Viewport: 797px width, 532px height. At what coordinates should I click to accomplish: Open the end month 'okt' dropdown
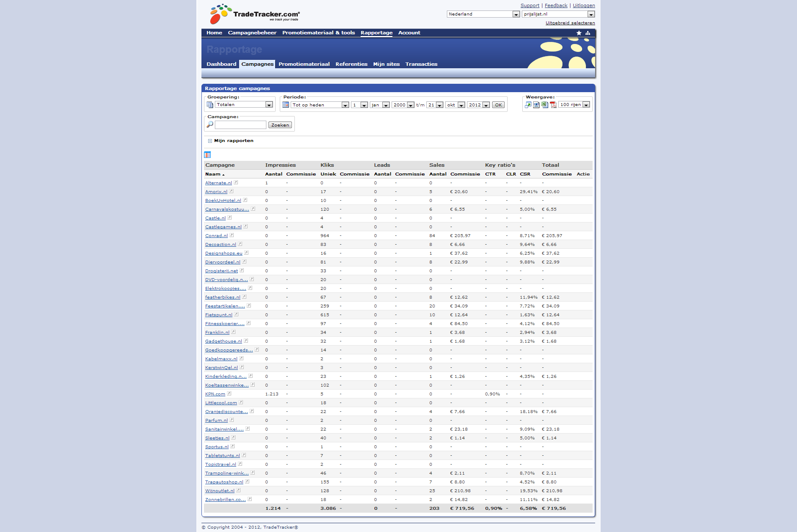[x=455, y=105]
